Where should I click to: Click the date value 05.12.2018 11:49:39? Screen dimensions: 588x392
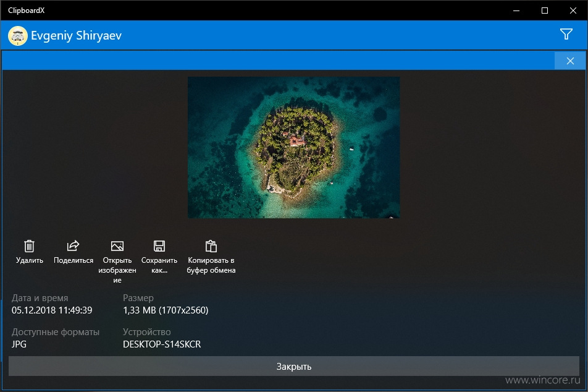coord(52,310)
